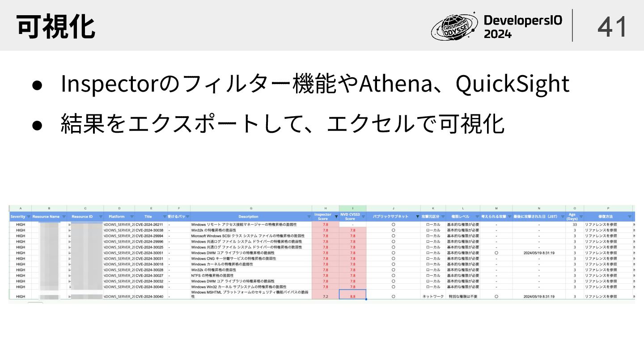Select cell CVE-2024-30032

click(x=151, y=281)
